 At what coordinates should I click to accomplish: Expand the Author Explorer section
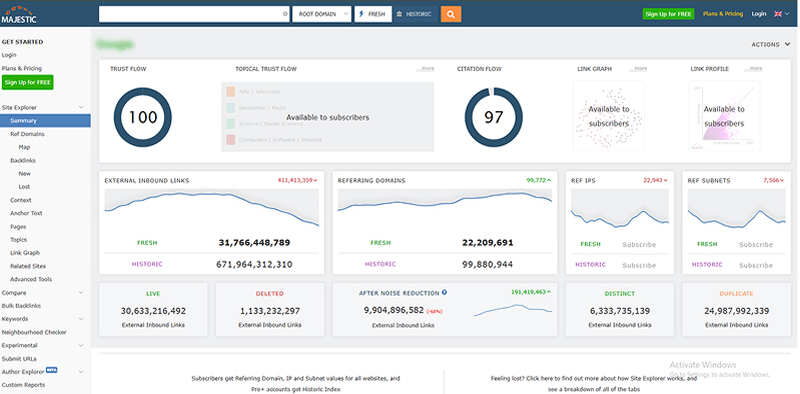(x=81, y=372)
